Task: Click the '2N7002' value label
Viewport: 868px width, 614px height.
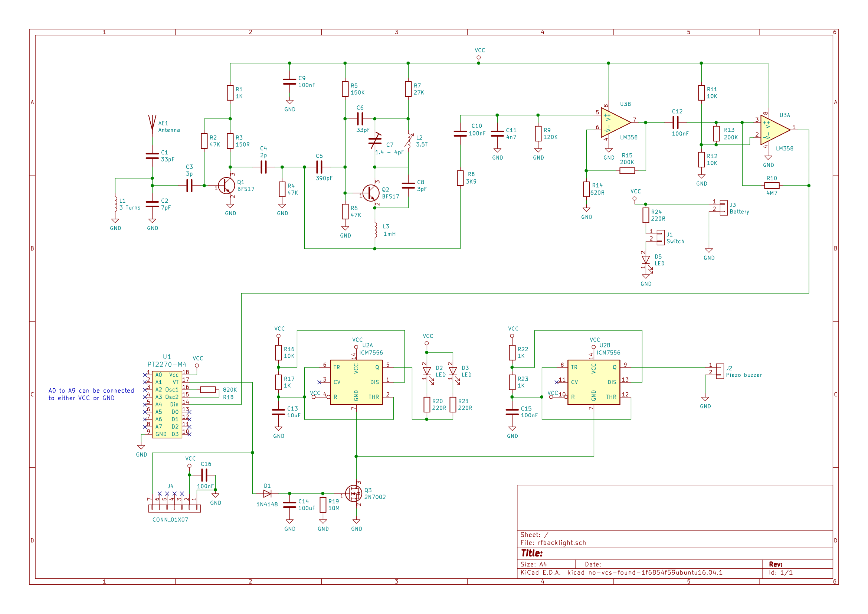Action: click(x=375, y=497)
